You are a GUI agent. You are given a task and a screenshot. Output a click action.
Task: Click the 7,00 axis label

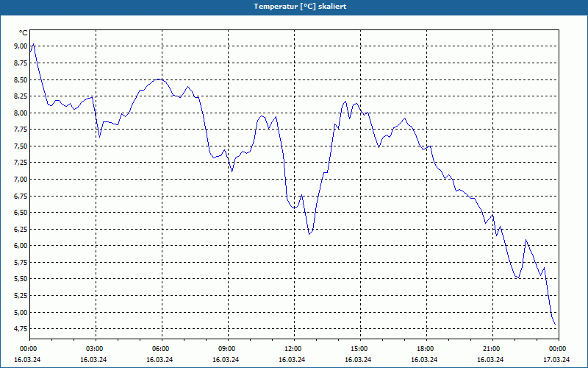(x=21, y=180)
